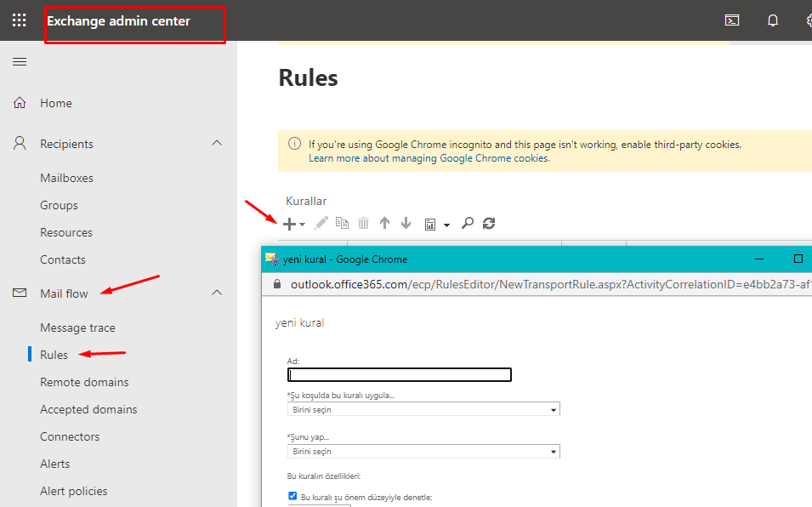The image size is (812, 507).
Task: Open the notifications bell icon
Action: pos(773,20)
